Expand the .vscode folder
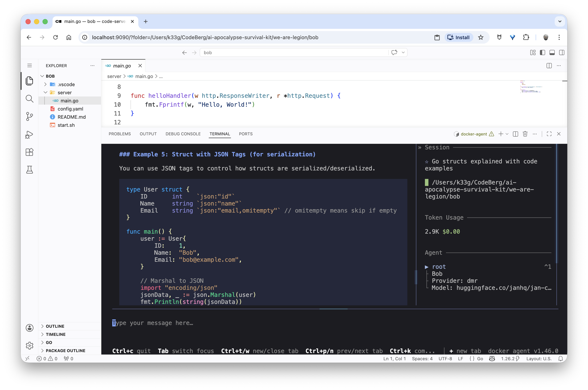Image resolution: width=588 pixels, height=390 pixels. pos(66,84)
